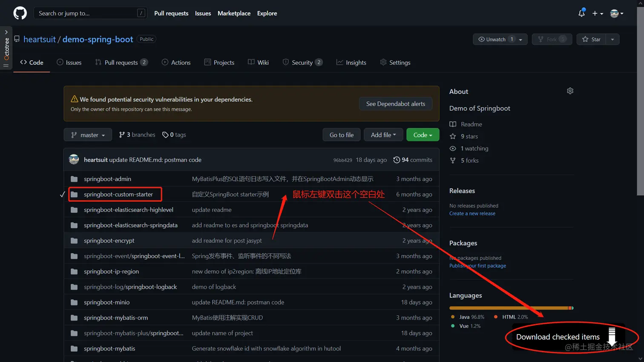Switch to the Wiki tab
The height and width of the screenshot is (362, 644).
[258, 62]
